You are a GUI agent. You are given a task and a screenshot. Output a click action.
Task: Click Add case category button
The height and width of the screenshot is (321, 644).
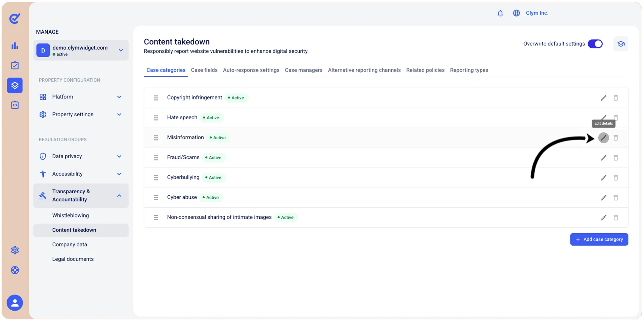(599, 239)
